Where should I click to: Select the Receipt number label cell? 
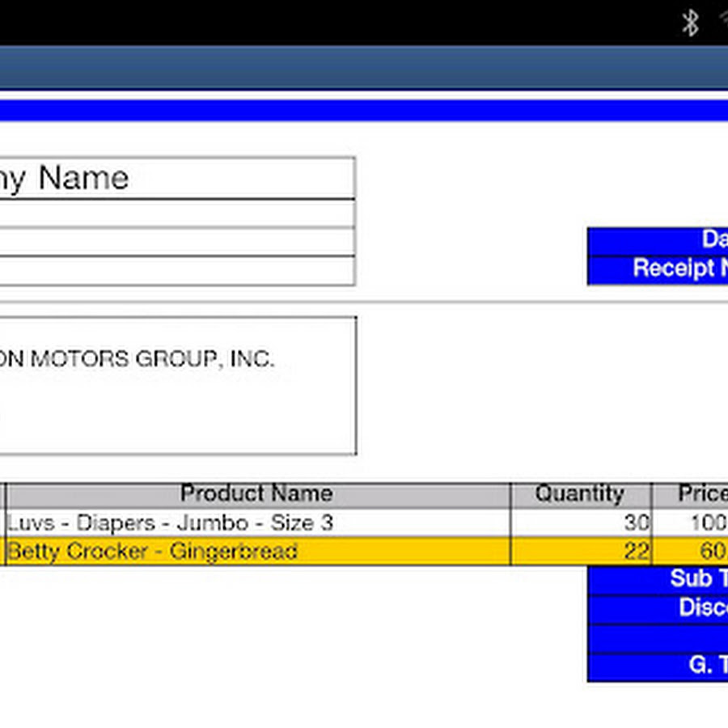coord(658,269)
